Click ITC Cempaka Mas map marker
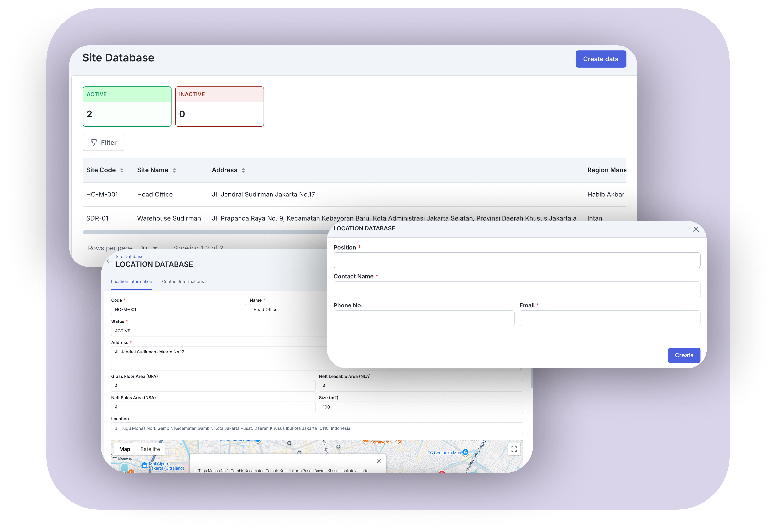The height and width of the screenshot is (532, 776). click(x=465, y=452)
